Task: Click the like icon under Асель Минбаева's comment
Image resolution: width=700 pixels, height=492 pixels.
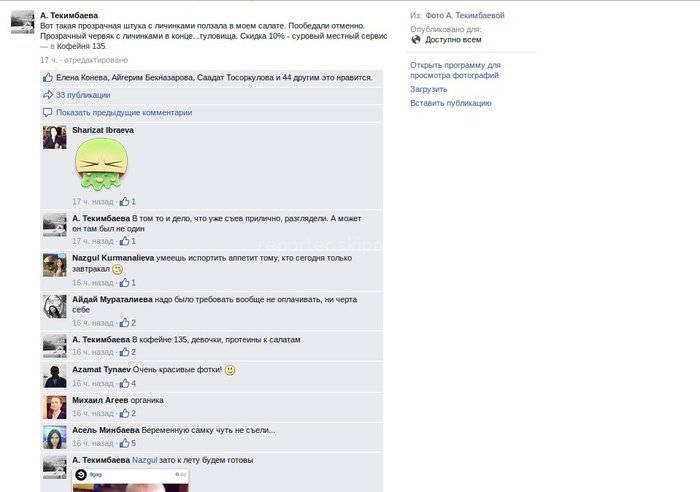Action: click(x=125, y=443)
